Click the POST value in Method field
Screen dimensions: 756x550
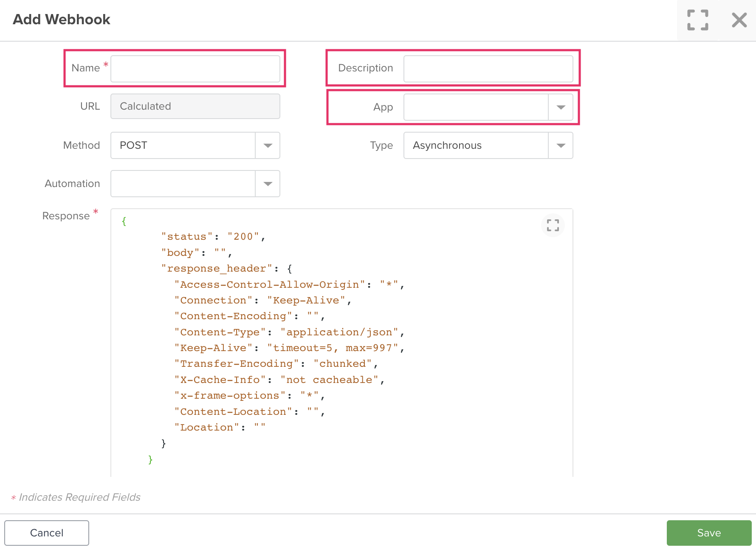133,145
